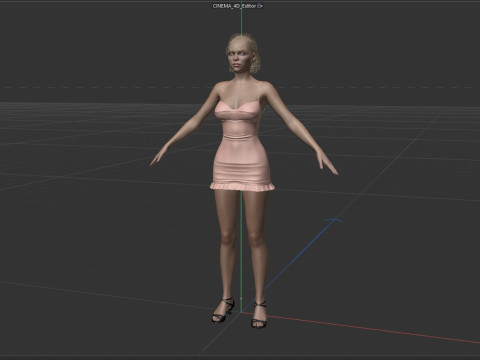Click the red X axis line
Viewport: 480px width, 360px height.
pos(360,327)
